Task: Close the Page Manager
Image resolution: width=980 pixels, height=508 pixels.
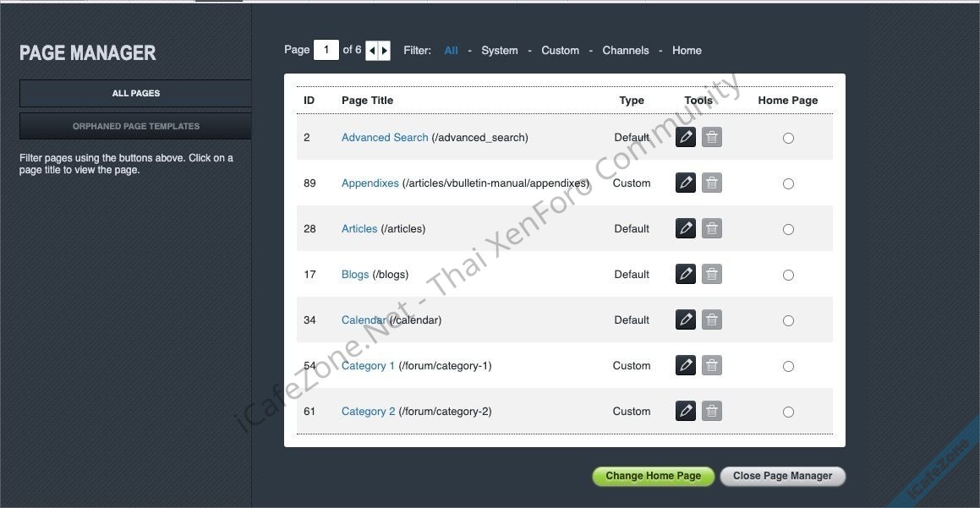Action: (782, 476)
